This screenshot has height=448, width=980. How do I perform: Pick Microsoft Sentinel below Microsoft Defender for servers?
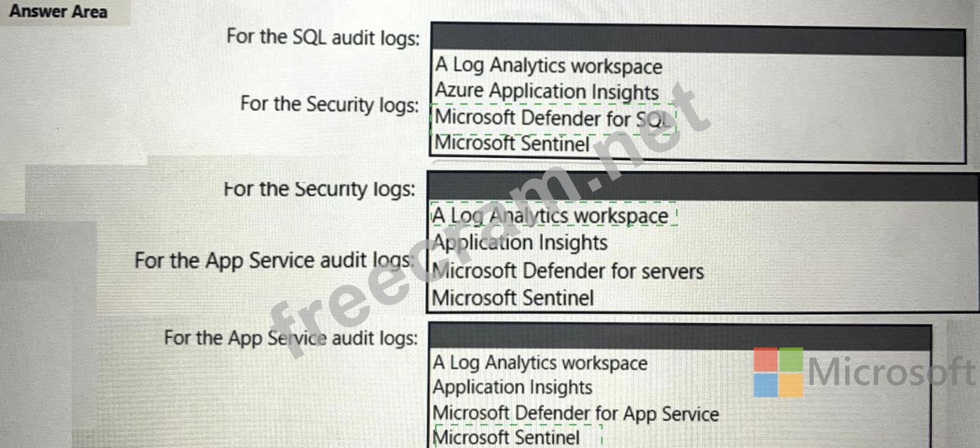(512, 298)
